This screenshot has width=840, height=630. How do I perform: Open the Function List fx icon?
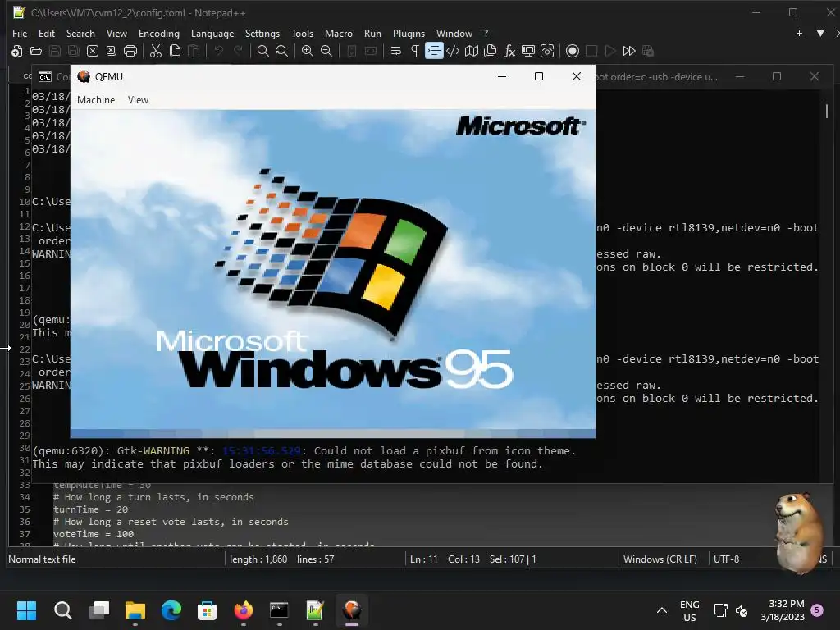point(509,51)
